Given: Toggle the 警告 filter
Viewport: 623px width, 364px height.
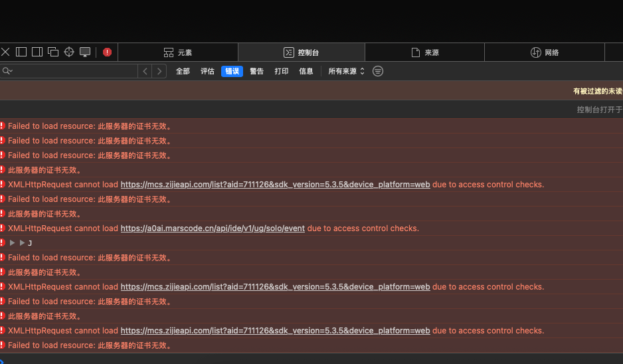Looking at the screenshot, I should pos(256,71).
